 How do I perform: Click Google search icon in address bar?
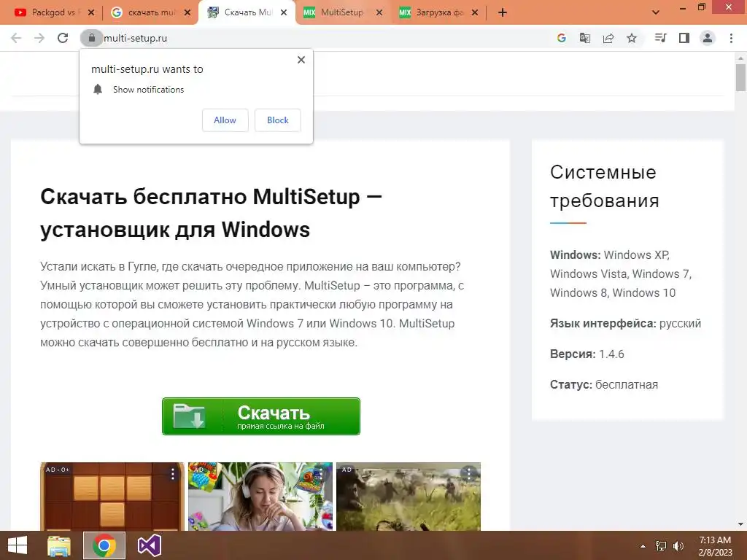(x=562, y=38)
